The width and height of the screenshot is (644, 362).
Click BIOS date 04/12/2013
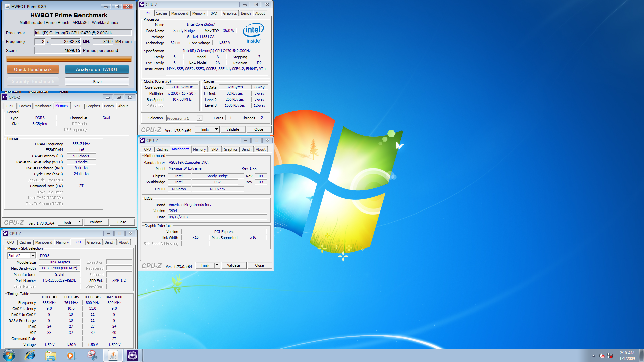(217, 217)
